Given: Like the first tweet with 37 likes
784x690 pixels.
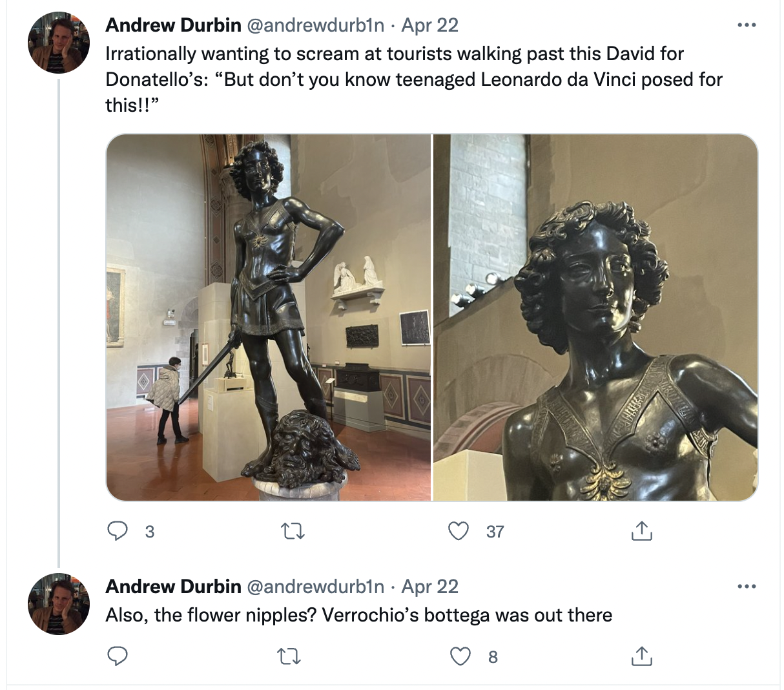Looking at the screenshot, I should (x=459, y=531).
